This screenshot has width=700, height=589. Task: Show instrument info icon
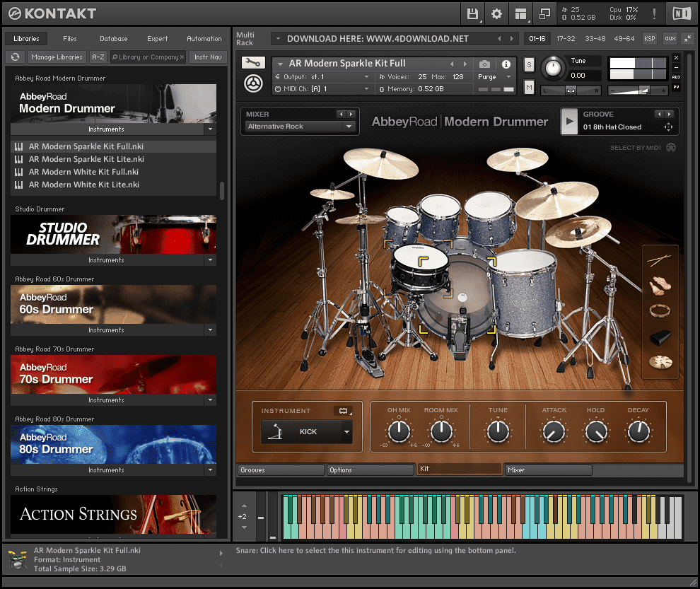506,64
